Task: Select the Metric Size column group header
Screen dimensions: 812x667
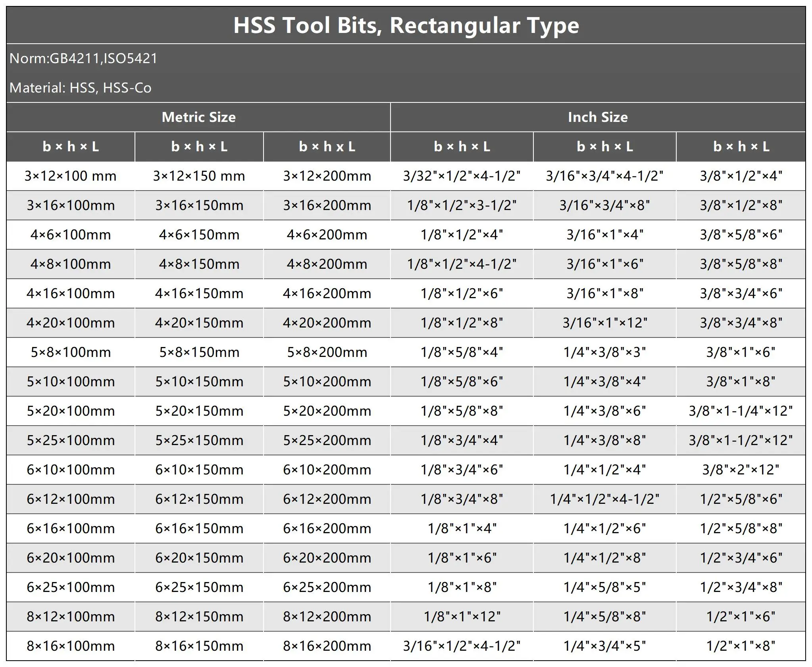Action: pyautogui.click(x=198, y=117)
